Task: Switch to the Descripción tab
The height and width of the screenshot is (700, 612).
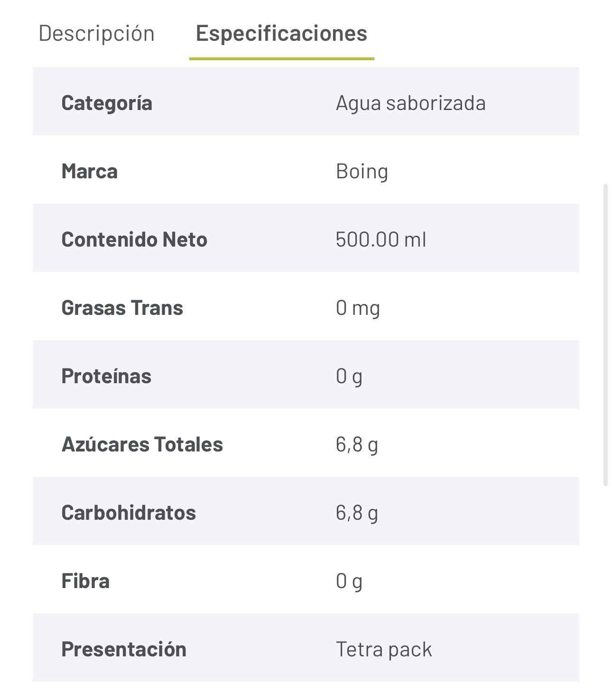Action: pyautogui.click(x=96, y=34)
